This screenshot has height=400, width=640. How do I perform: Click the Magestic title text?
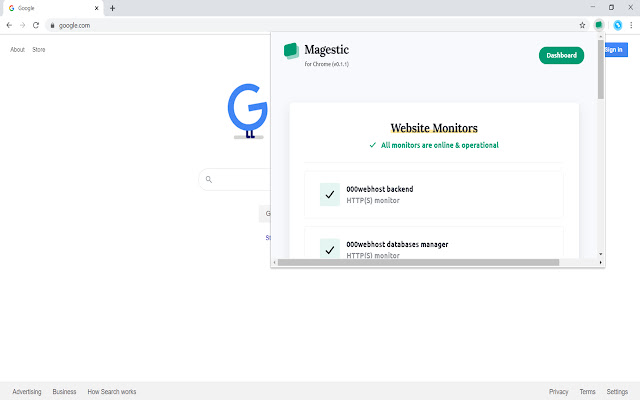pos(327,50)
